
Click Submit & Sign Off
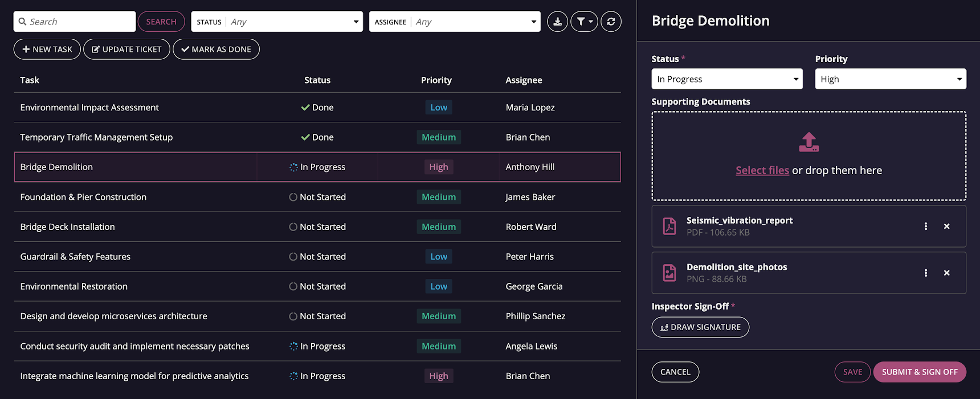click(x=920, y=372)
